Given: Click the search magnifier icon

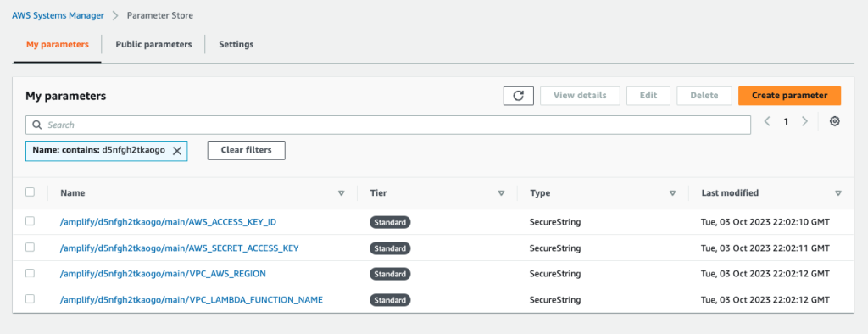Looking at the screenshot, I should (x=37, y=125).
